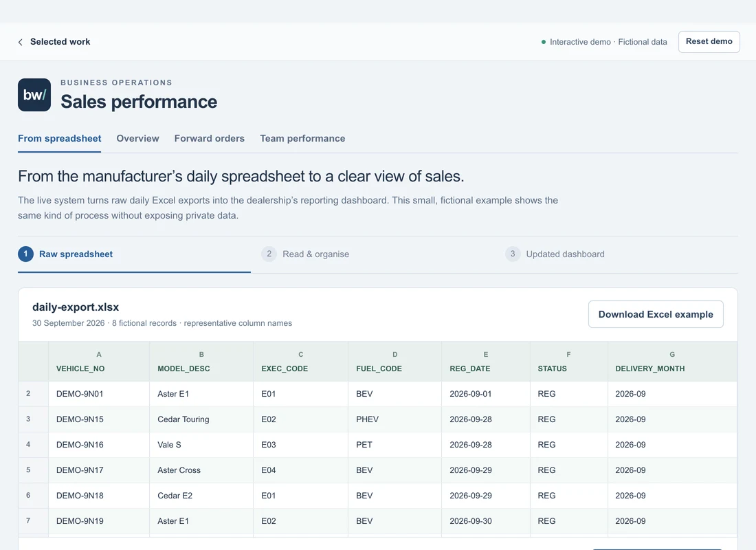The height and width of the screenshot is (550, 756).
Task: Click the row number 5 header
Action: click(x=33, y=470)
